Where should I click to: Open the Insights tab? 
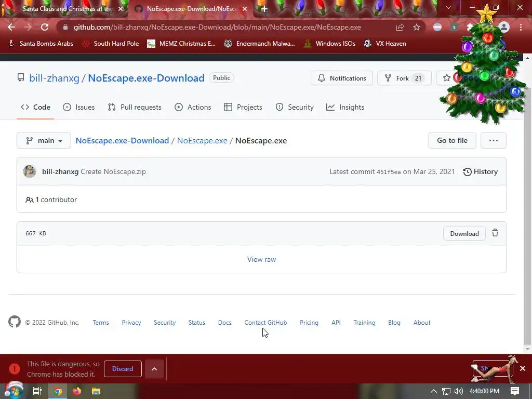point(345,107)
